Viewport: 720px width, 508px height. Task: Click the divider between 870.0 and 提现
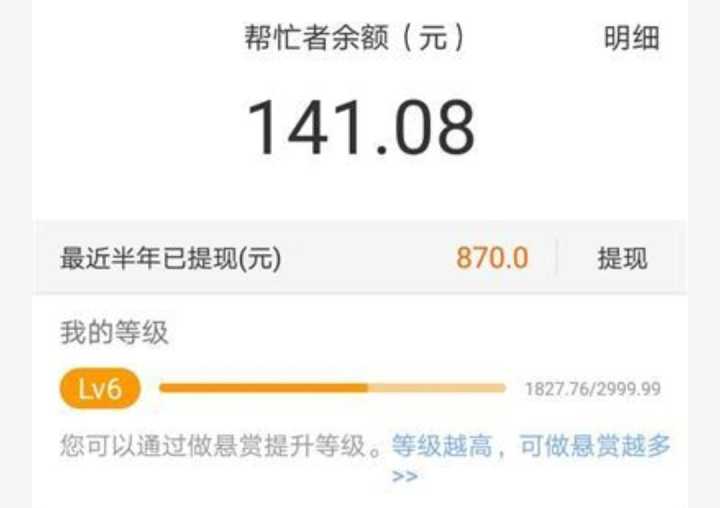coord(557,258)
